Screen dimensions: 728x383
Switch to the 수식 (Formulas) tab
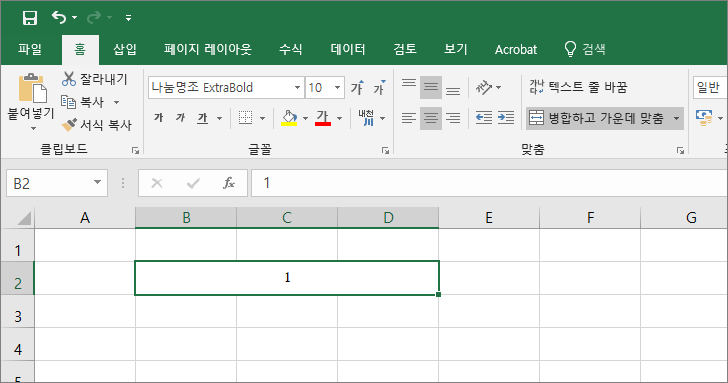(291, 49)
